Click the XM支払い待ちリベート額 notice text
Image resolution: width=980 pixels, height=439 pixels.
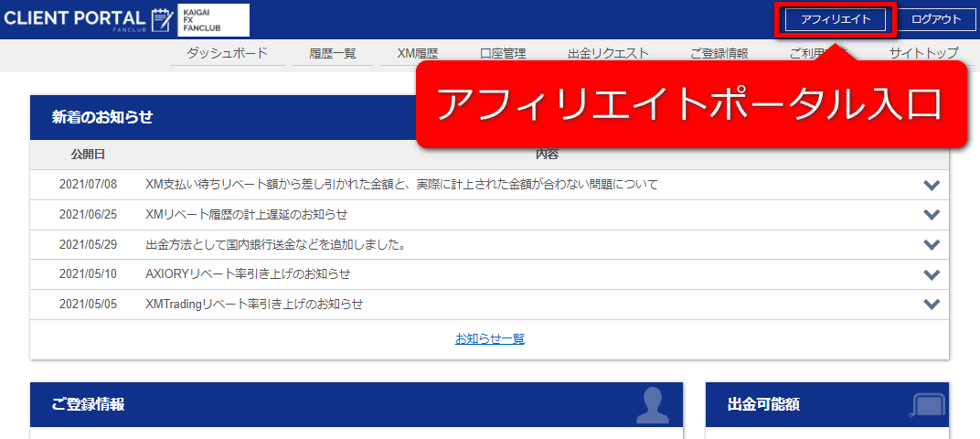pos(402,185)
